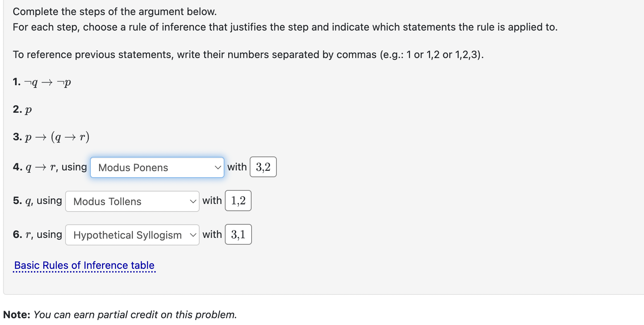Screen dimensions: 644x325
Task: Click the chevron arrow on the Modus Ponens dropdown
Action: (217, 167)
